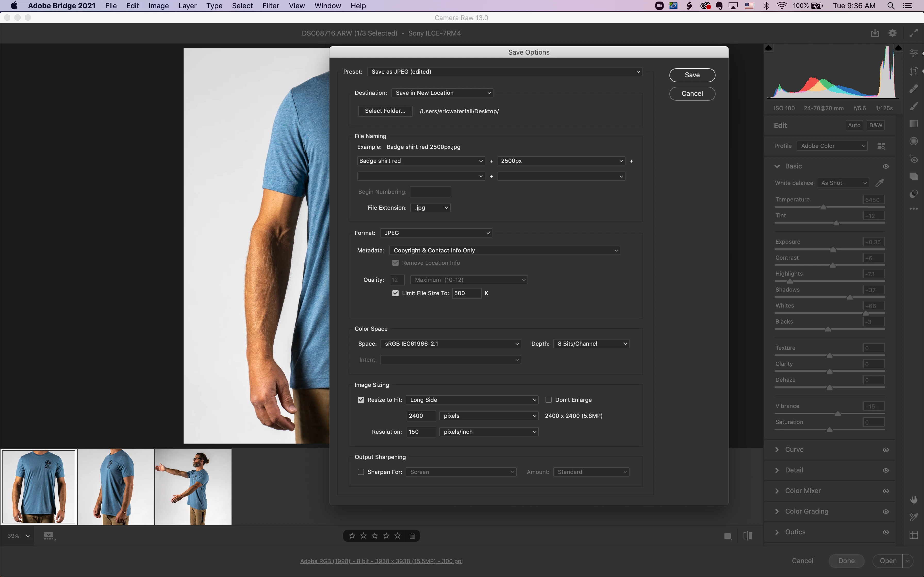Click the Exposure slider handle

click(833, 249)
